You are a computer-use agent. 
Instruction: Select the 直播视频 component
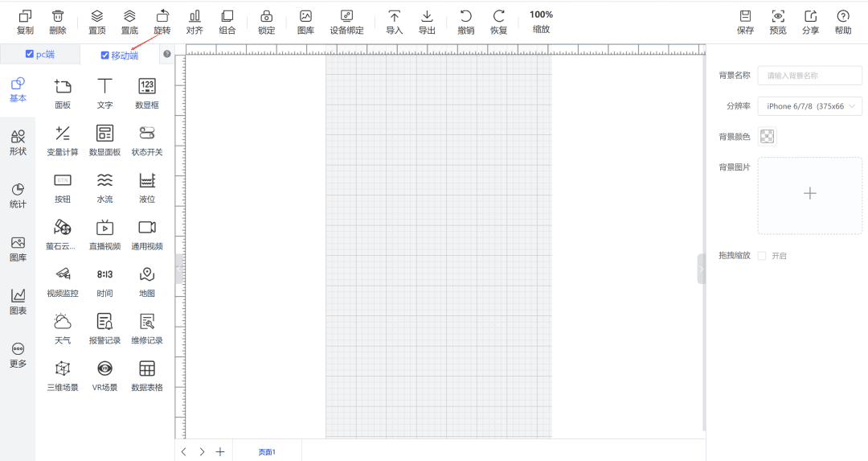104,235
